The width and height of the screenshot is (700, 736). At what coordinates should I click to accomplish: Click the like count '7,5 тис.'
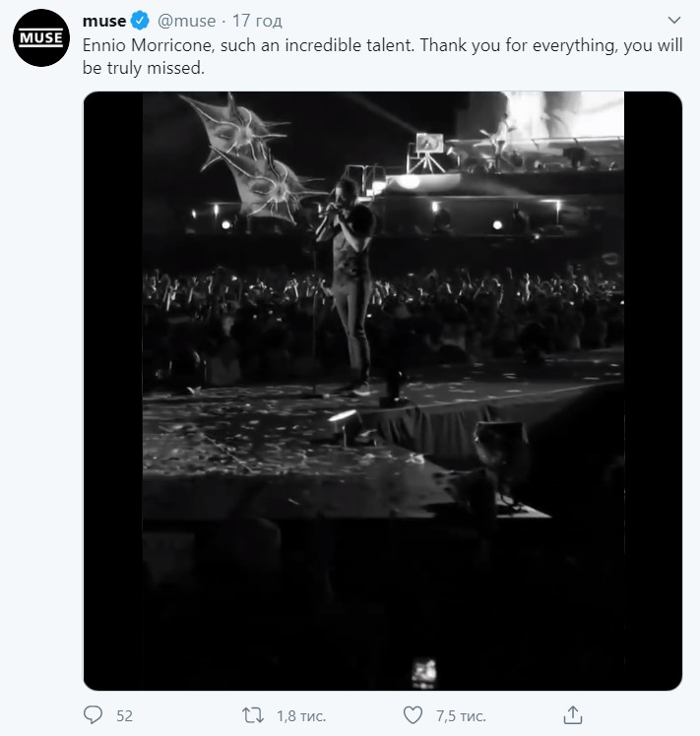tap(460, 715)
